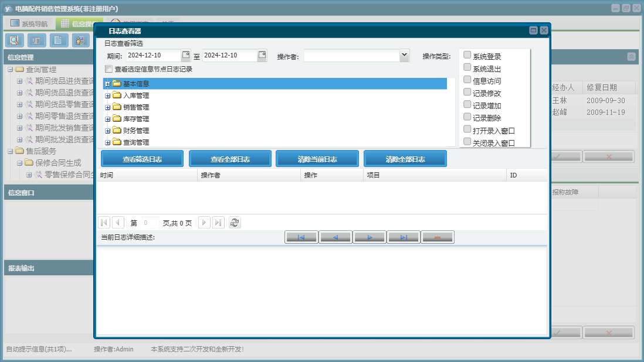Click the 基本信息 folder icon

(117, 84)
